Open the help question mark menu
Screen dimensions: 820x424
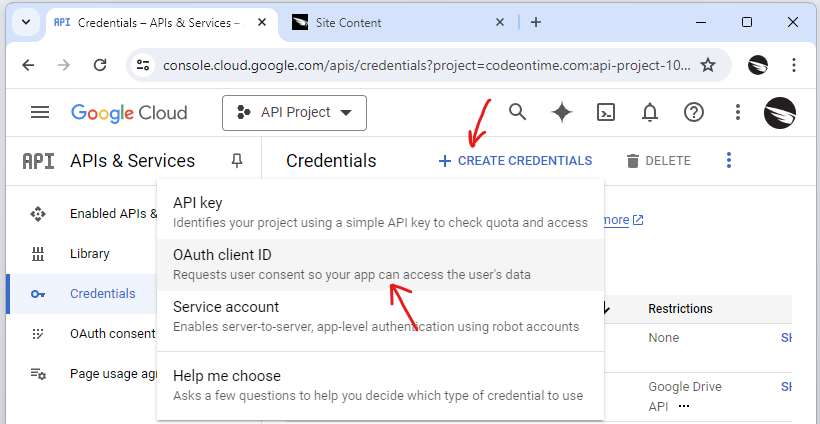[694, 112]
